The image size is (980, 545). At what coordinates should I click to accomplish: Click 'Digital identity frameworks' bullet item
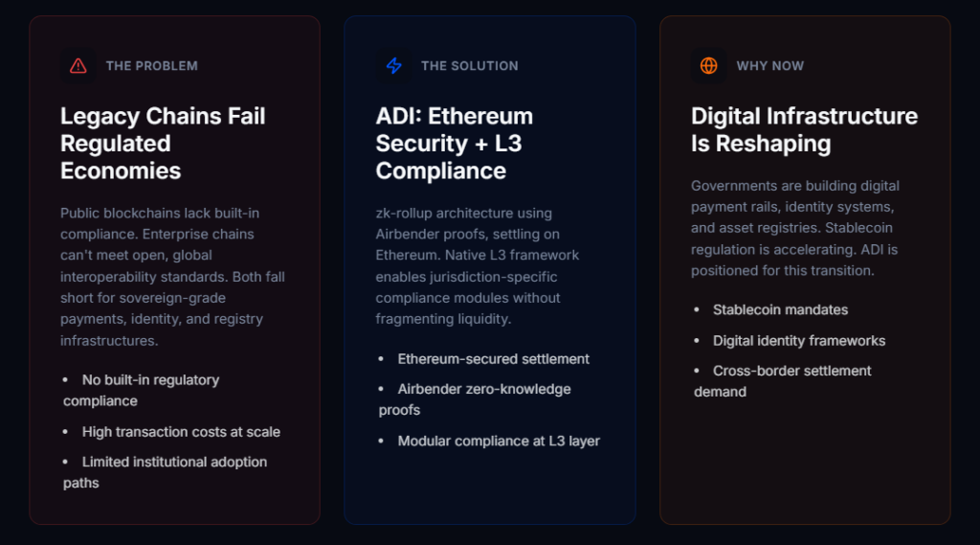pos(798,341)
